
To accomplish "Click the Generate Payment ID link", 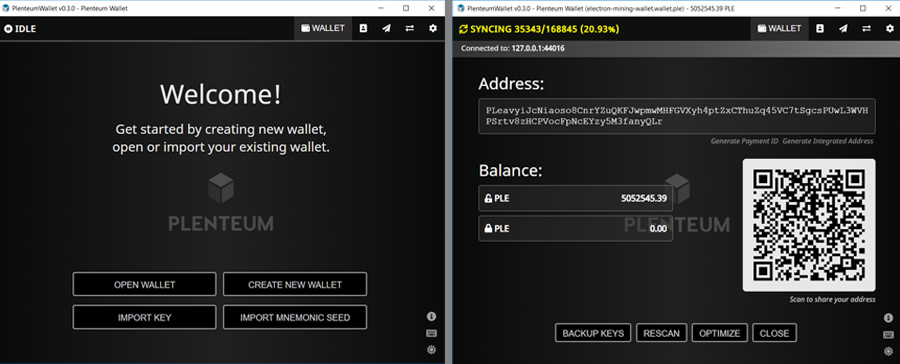I will 744,141.
